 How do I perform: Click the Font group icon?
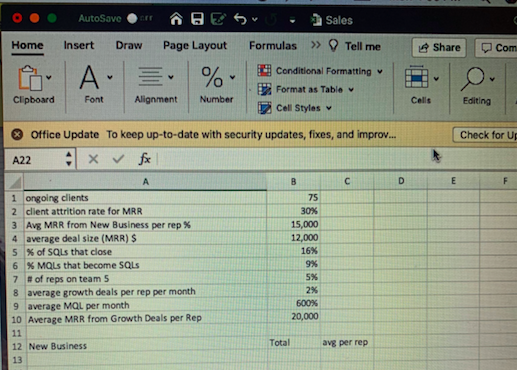[x=89, y=77]
